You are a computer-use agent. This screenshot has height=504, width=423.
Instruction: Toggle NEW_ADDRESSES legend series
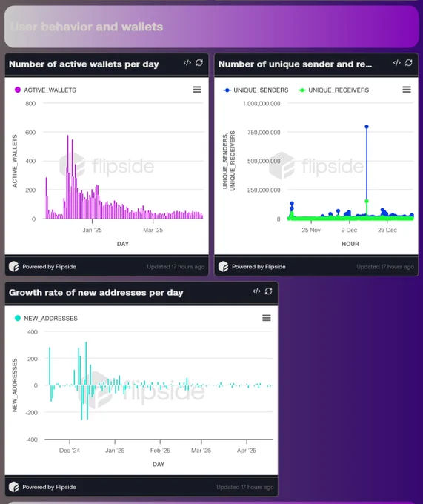click(46, 318)
